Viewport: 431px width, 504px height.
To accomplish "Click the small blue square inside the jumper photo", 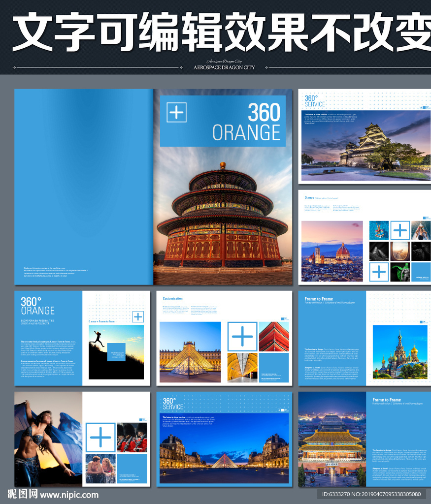I will [116, 352].
